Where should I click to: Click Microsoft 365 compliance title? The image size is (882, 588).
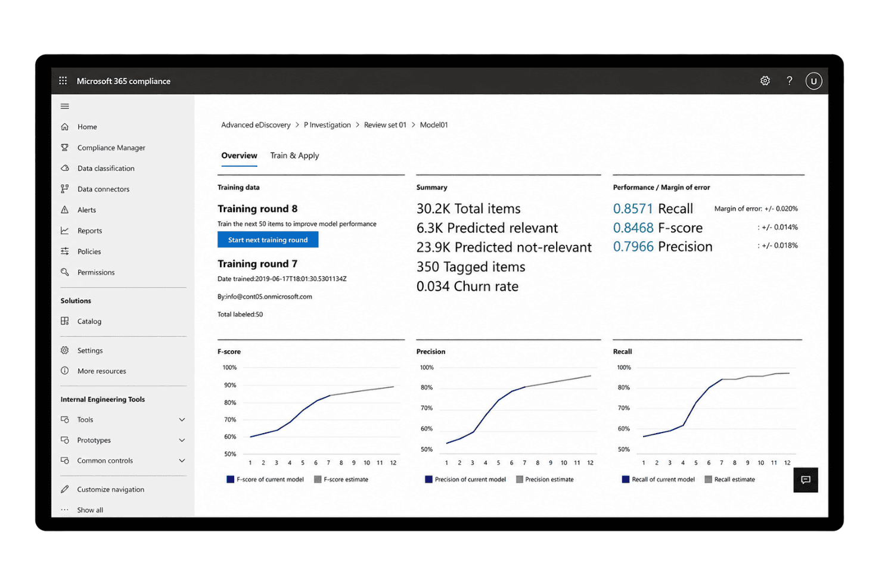click(x=123, y=81)
